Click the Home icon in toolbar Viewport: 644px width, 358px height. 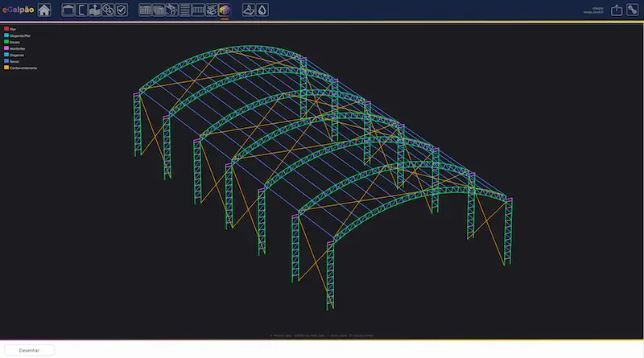point(44,10)
